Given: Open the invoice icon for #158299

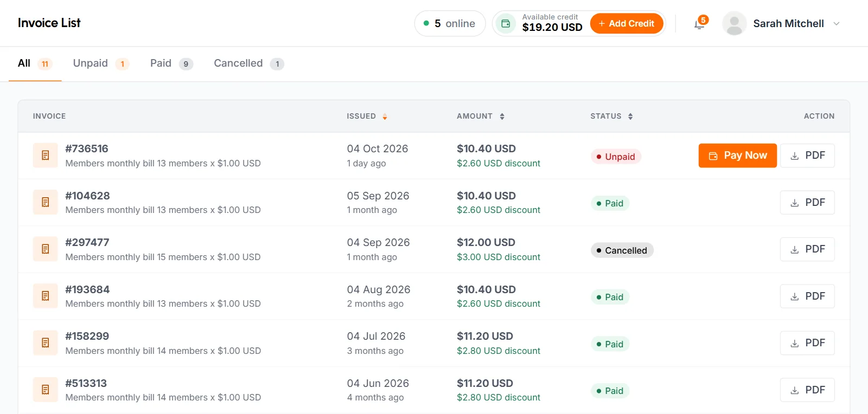Looking at the screenshot, I should click(x=46, y=343).
